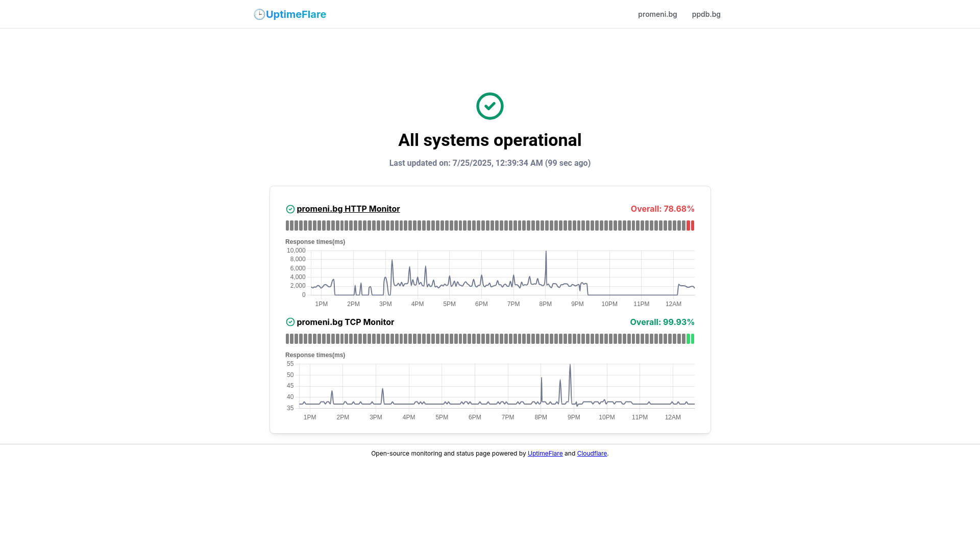
Task: Click the first grey bar in TCP uptime strip
Action: tap(287, 339)
